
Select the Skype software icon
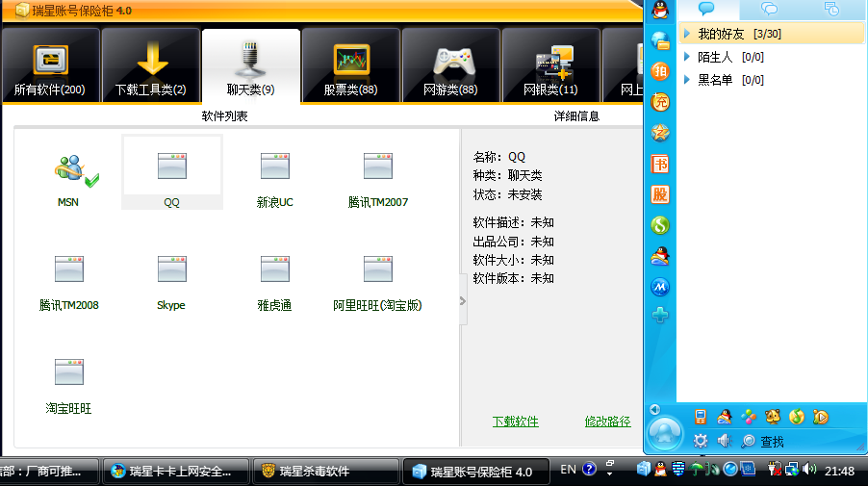(172, 269)
